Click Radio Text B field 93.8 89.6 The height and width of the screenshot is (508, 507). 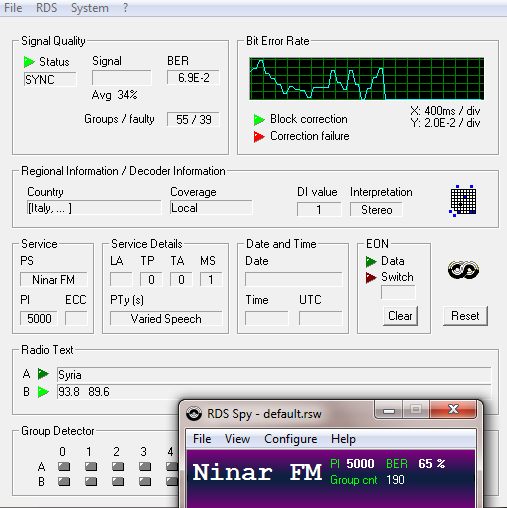click(x=274, y=392)
